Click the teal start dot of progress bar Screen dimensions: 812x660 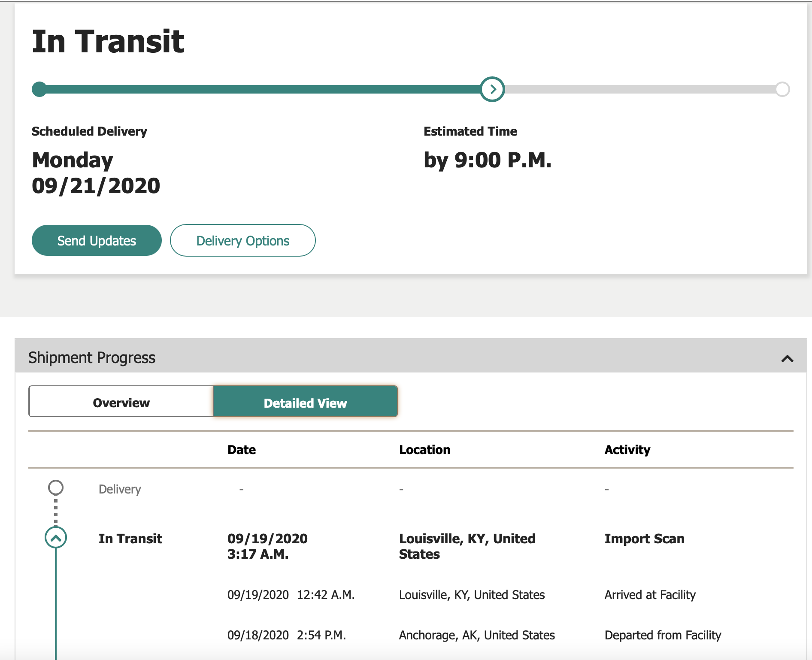click(39, 89)
